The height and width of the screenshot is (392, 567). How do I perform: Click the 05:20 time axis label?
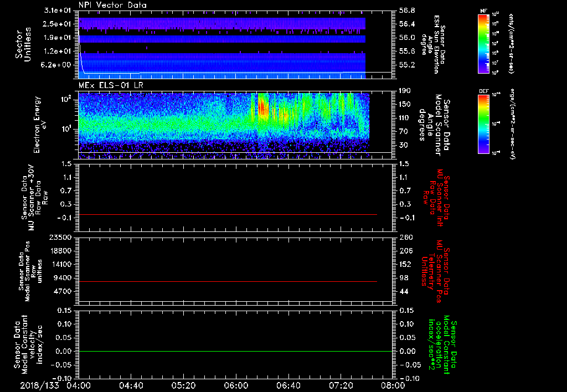point(183,385)
